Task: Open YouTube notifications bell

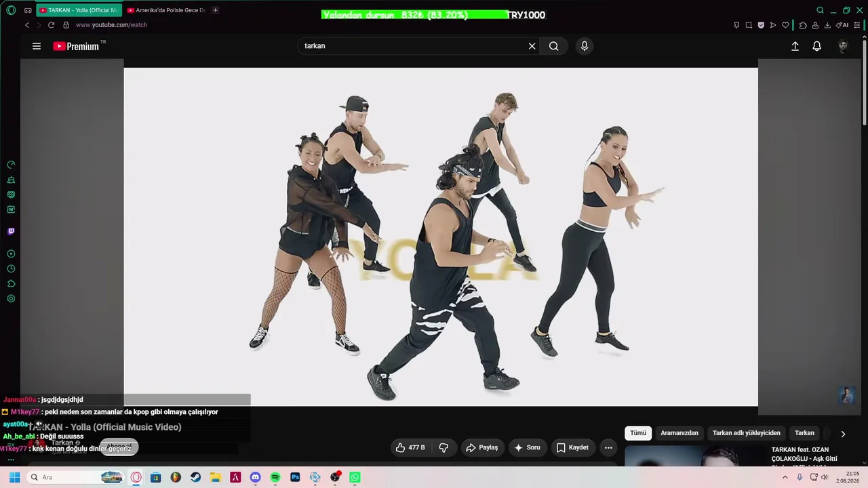Action: (x=817, y=46)
